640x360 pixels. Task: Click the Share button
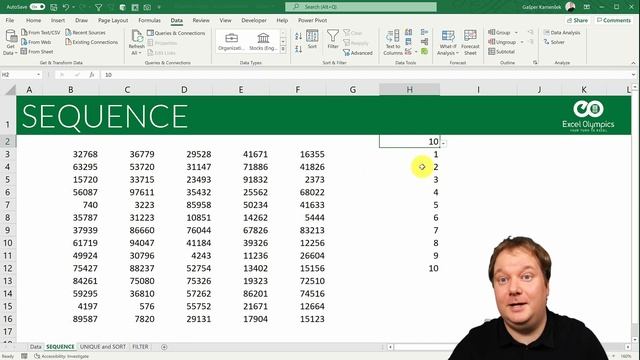pyautogui.click(x=577, y=20)
